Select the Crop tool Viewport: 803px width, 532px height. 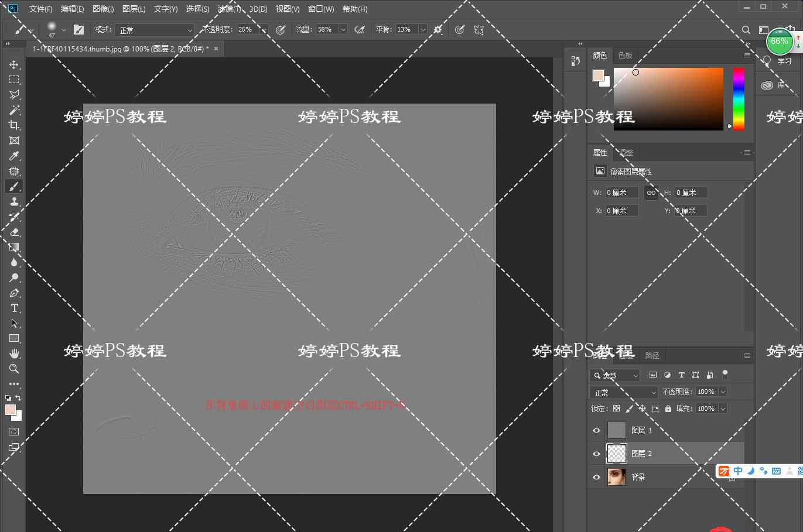click(14, 125)
